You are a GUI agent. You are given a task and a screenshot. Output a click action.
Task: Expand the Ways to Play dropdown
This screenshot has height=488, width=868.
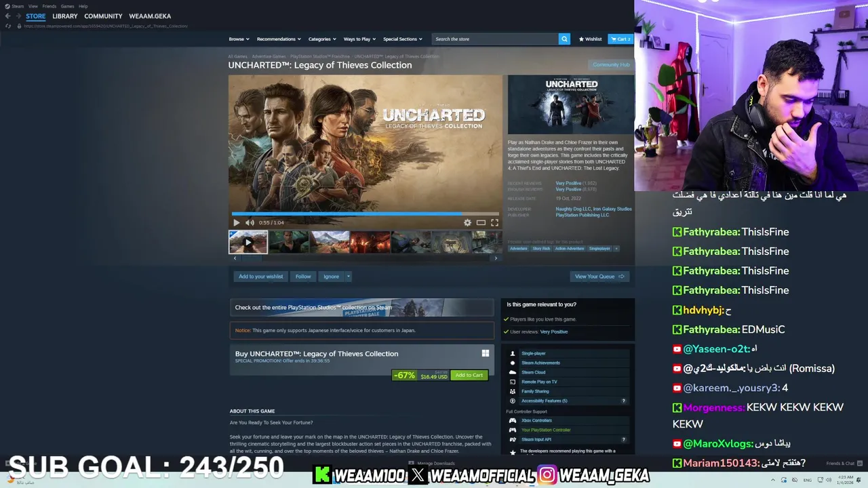(x=359, y=39)
